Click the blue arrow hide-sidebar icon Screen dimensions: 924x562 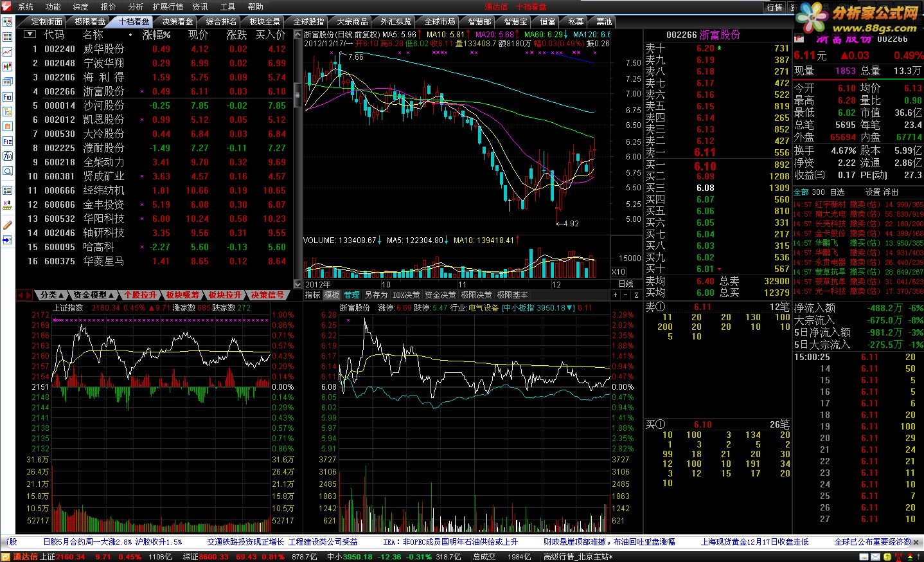click(7, 239)
